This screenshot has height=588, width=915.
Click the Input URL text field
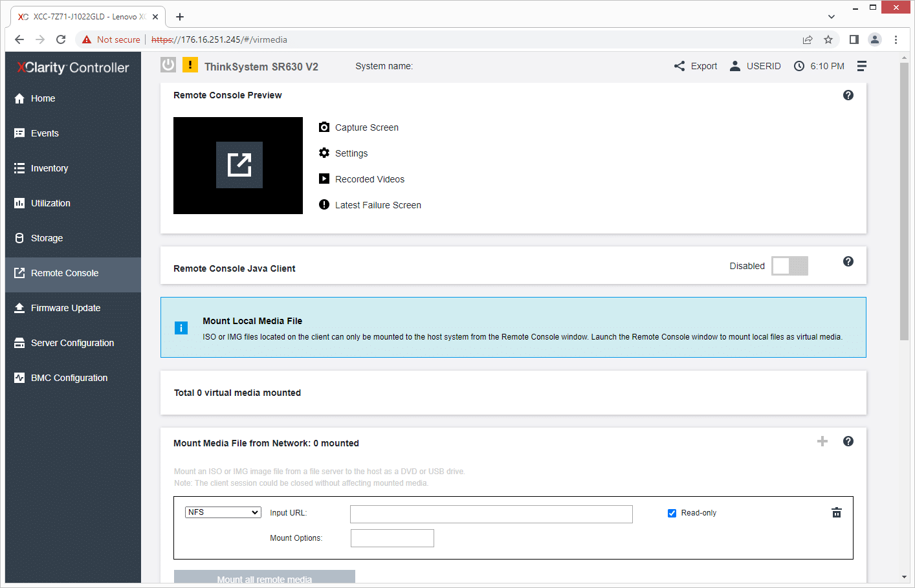pos(491,514)
